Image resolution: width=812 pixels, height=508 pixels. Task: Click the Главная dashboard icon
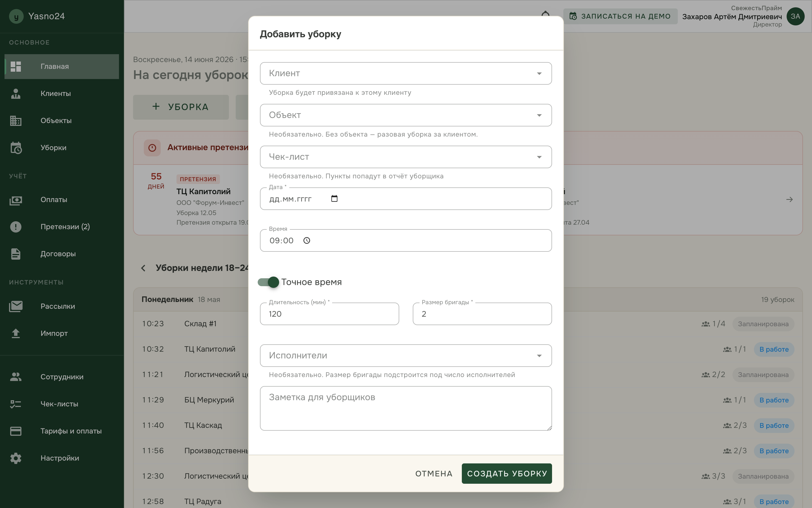(16, 67)
